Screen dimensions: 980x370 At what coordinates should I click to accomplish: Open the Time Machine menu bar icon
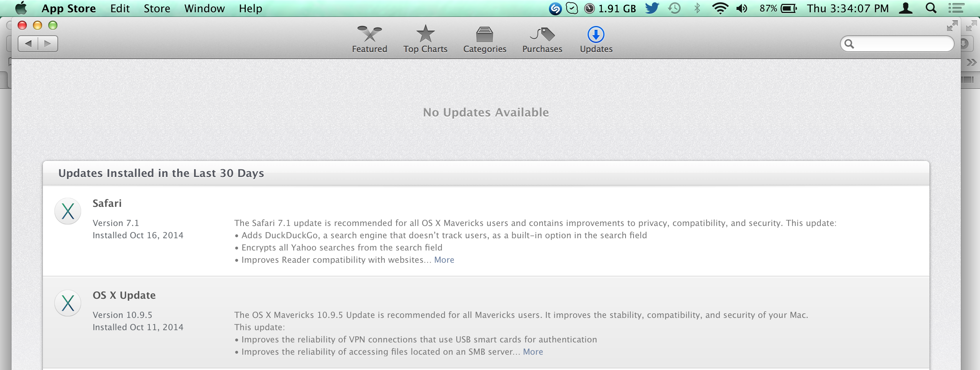coord(675,8)
